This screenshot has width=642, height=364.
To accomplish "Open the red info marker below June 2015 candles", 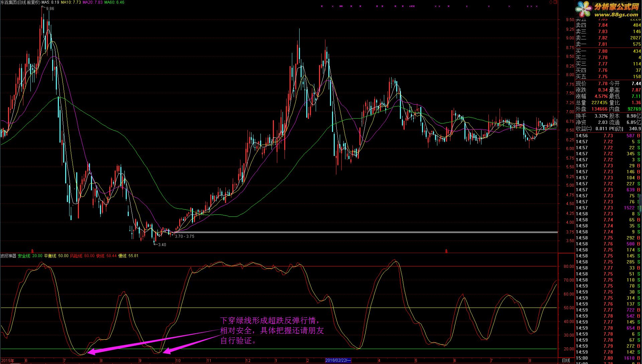I will pyautogui.click(x=32, y=250).
